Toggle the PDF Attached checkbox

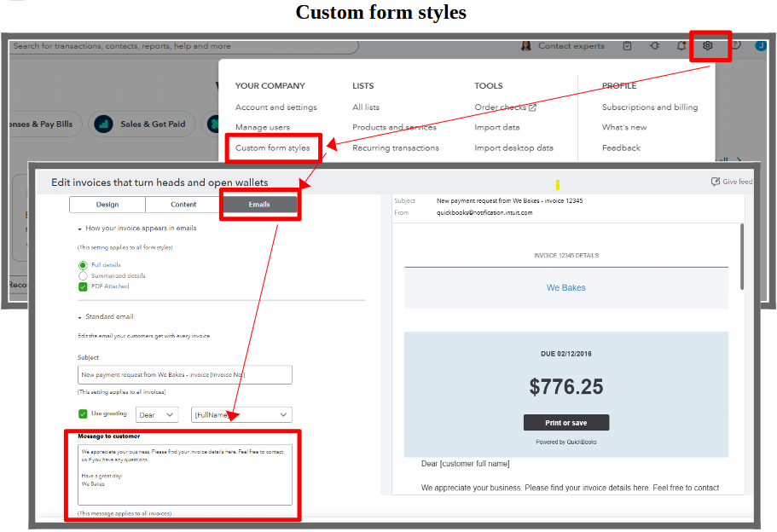pos(83,286)
